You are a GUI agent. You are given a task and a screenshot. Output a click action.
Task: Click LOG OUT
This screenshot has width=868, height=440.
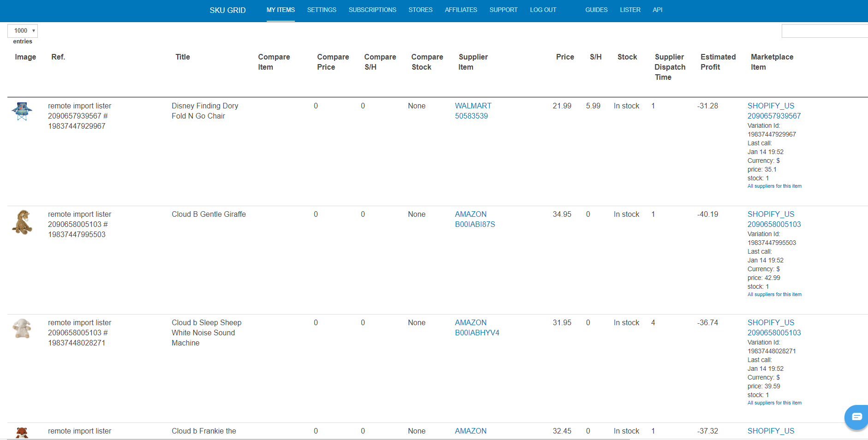543,10
